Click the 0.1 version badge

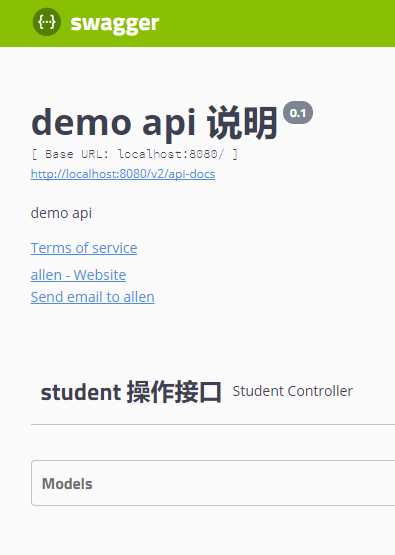click(298, 113)
